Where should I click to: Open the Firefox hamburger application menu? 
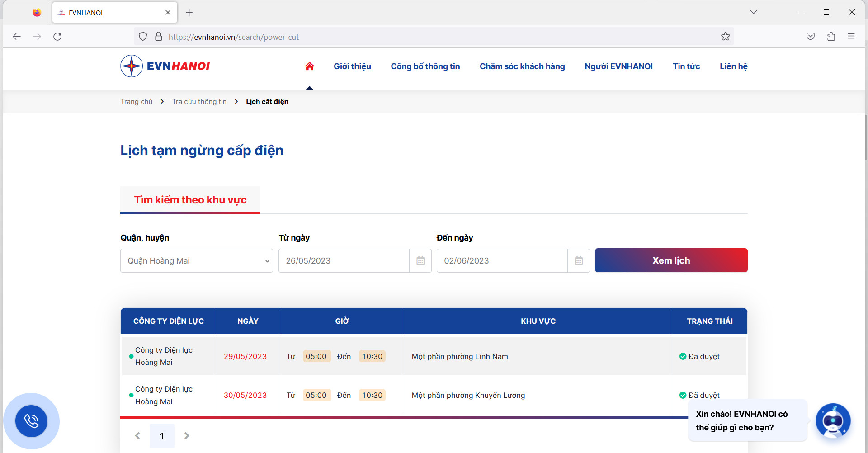[851, 37]
